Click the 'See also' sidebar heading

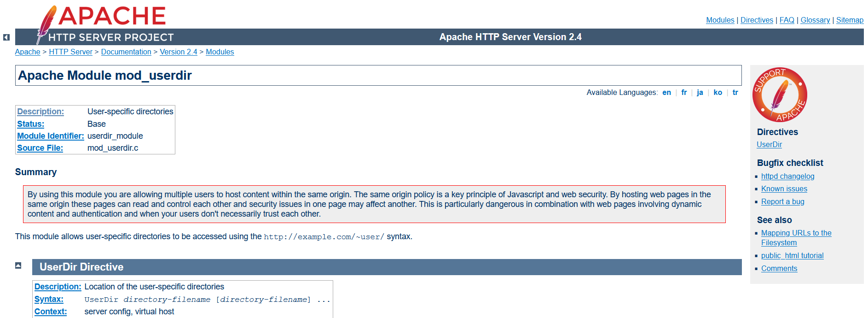click(x=774, y=220)
